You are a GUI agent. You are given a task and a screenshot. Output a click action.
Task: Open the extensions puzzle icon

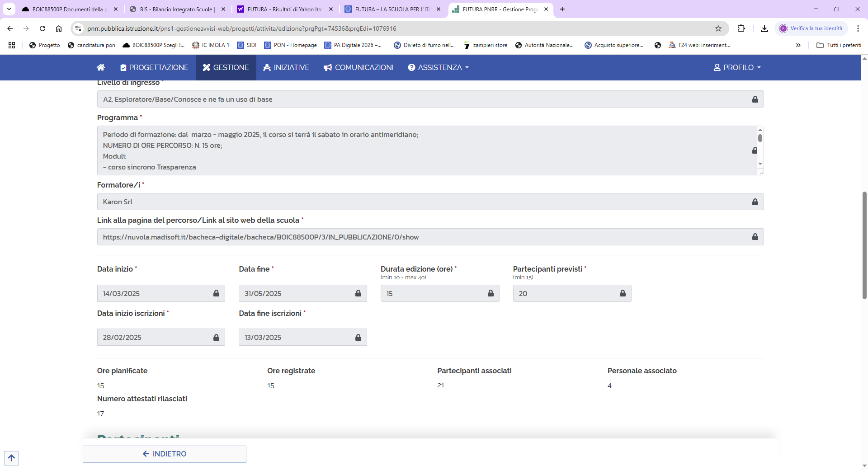coord(741,28)
